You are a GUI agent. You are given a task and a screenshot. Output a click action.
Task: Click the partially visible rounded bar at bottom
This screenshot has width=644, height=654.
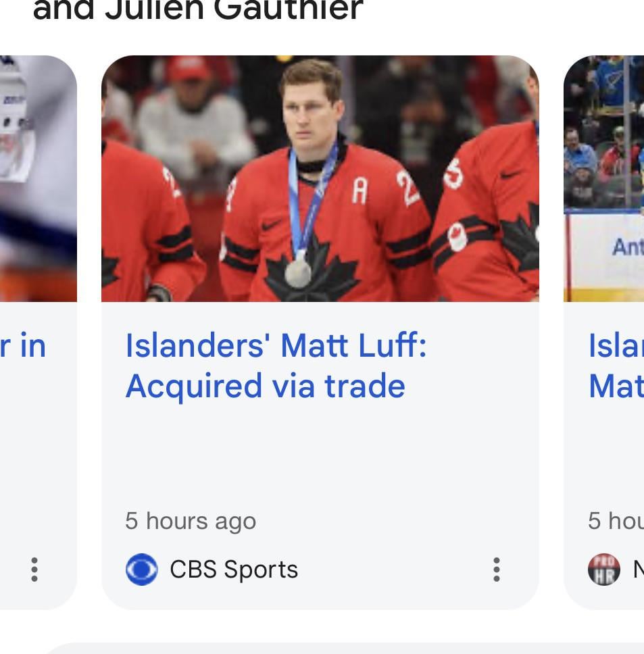(338, 648)
